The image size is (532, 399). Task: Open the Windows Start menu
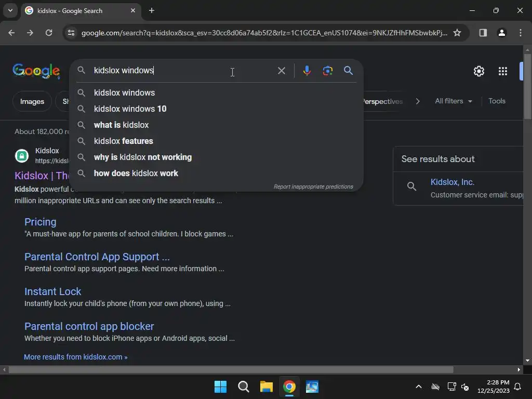[x=220, y=387]
